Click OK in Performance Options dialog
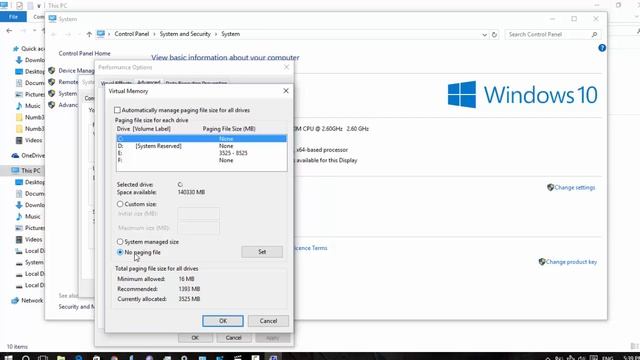 [x=195, y=338]
